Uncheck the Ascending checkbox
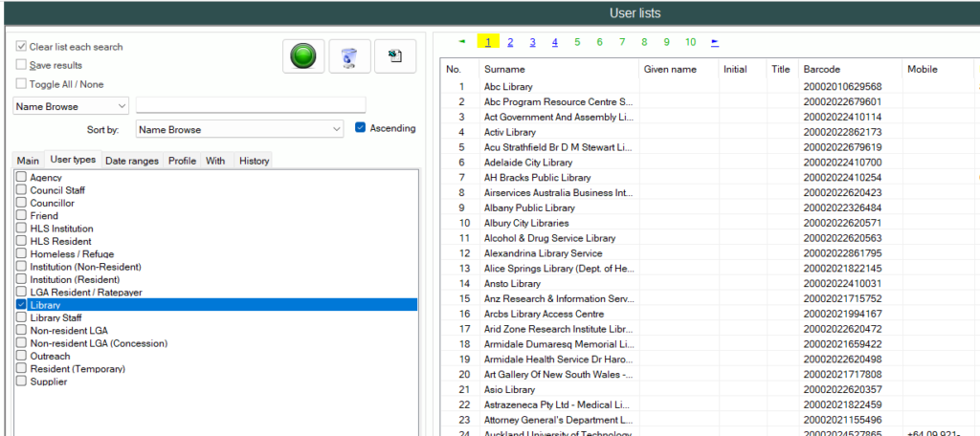 360,127
